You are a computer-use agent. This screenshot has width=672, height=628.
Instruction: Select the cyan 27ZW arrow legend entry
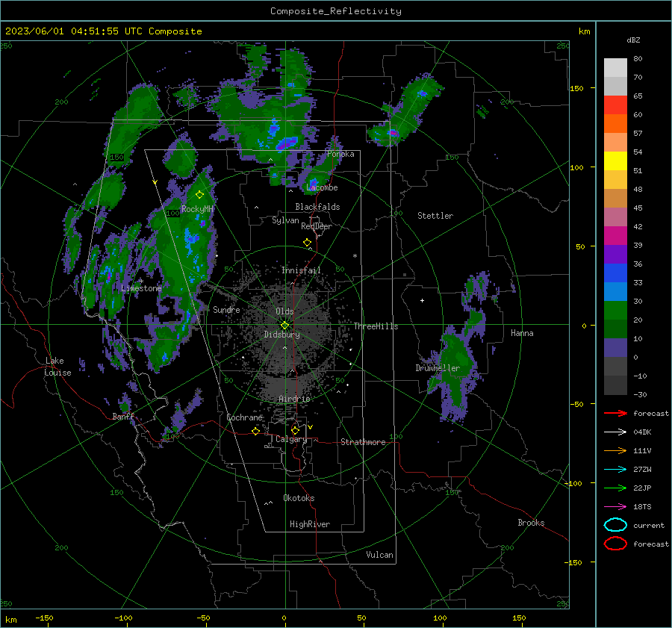click(615, 470)
